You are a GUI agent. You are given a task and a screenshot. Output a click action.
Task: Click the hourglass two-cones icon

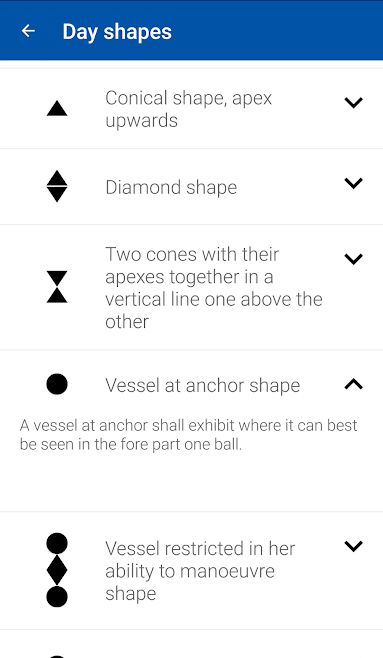click(57, 287)
